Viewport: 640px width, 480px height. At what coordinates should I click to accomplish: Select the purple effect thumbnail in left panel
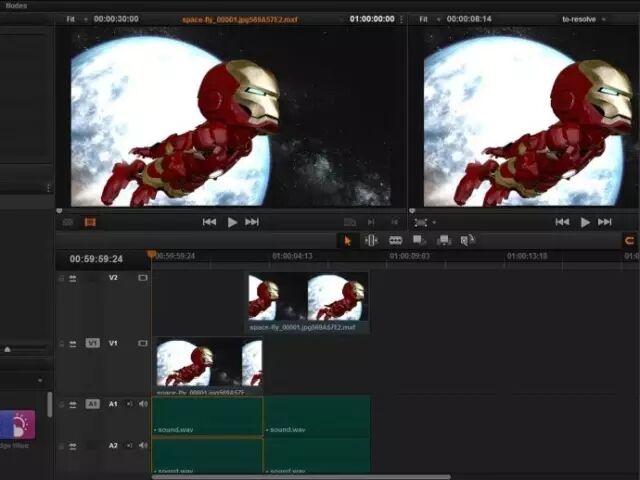(x=18, y=425)
